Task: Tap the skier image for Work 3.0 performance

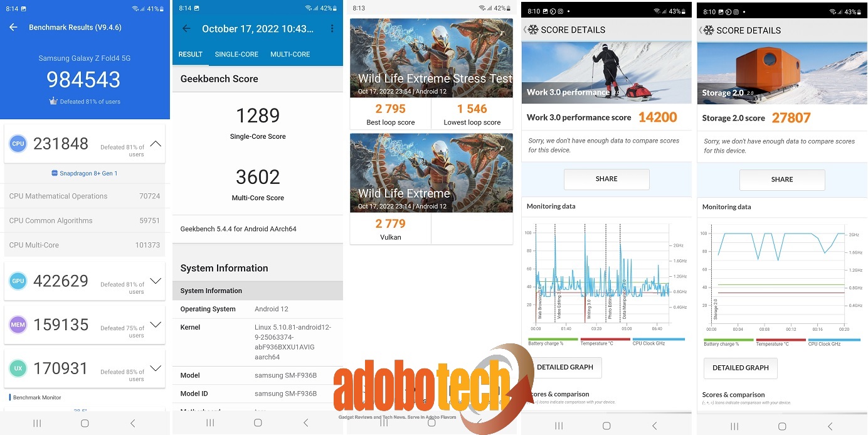Action: [x=606, y=72]
